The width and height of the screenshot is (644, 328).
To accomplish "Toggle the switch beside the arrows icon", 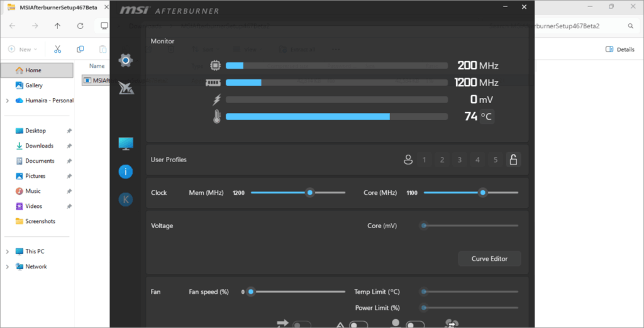I will pos(302,325).
